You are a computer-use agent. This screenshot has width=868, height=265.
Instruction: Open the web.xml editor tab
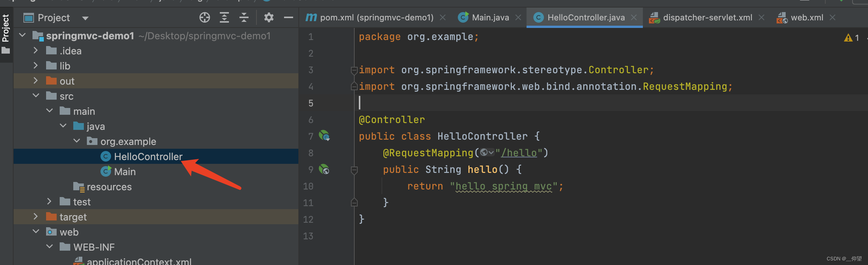(x=807, y=17)
